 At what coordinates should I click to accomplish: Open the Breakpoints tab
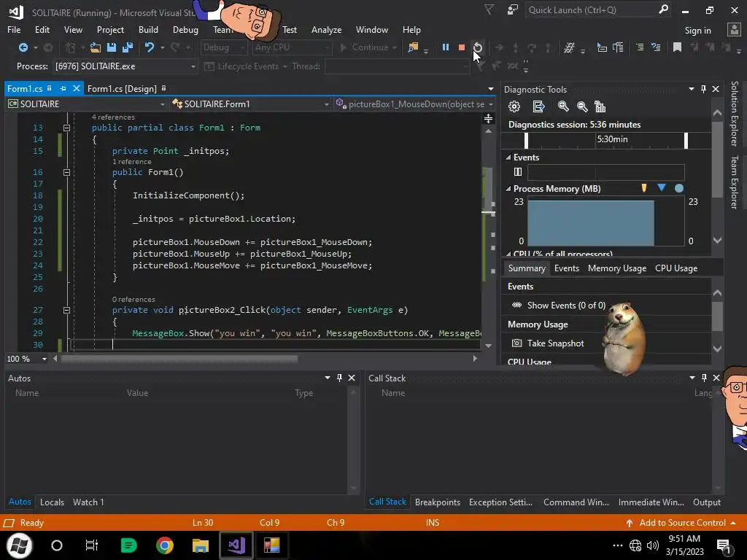click(x=438, y=502)
